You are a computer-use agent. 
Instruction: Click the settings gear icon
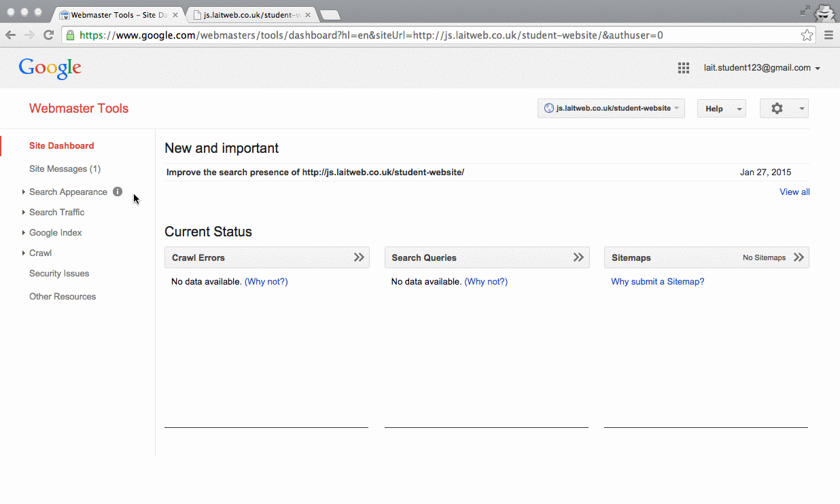[777, 109]
